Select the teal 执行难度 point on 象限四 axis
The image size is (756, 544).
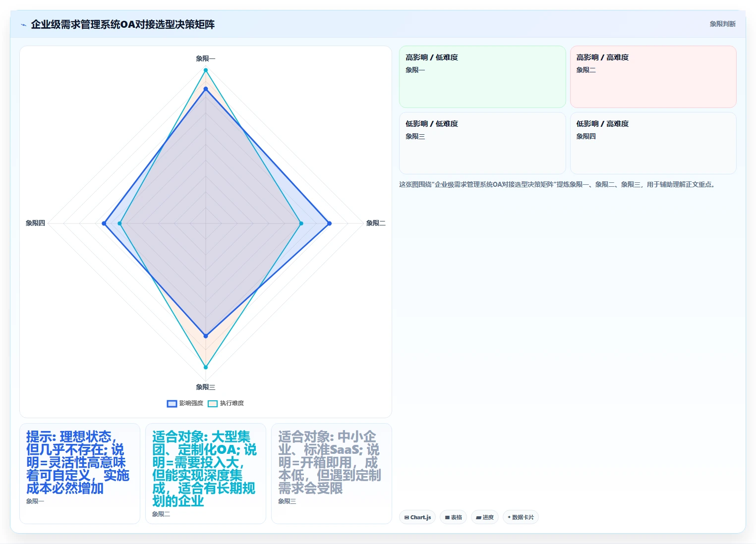click(x=119, y=223)
